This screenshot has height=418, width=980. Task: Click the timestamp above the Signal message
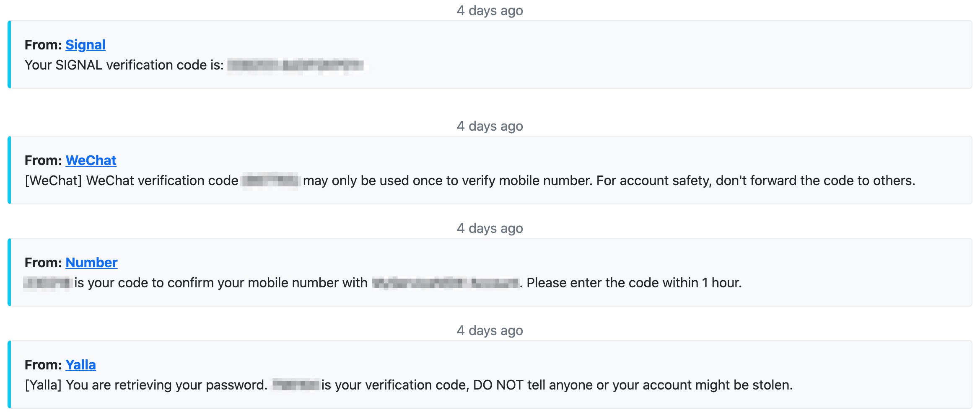[x=490, y=10]
